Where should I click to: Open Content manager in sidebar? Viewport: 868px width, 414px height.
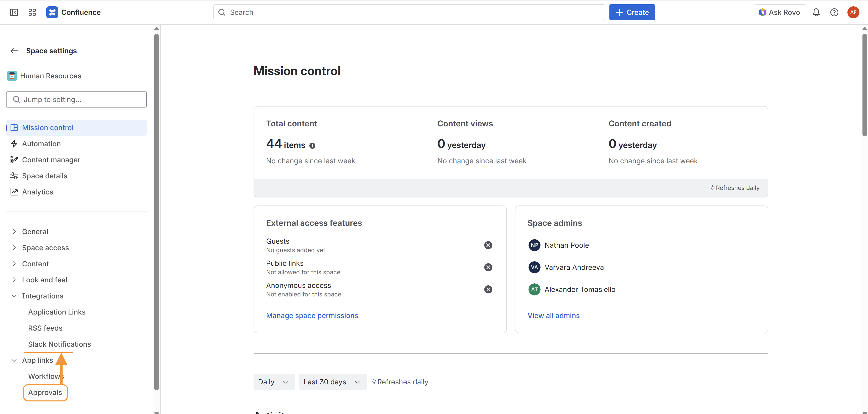(x=51, y=160)
